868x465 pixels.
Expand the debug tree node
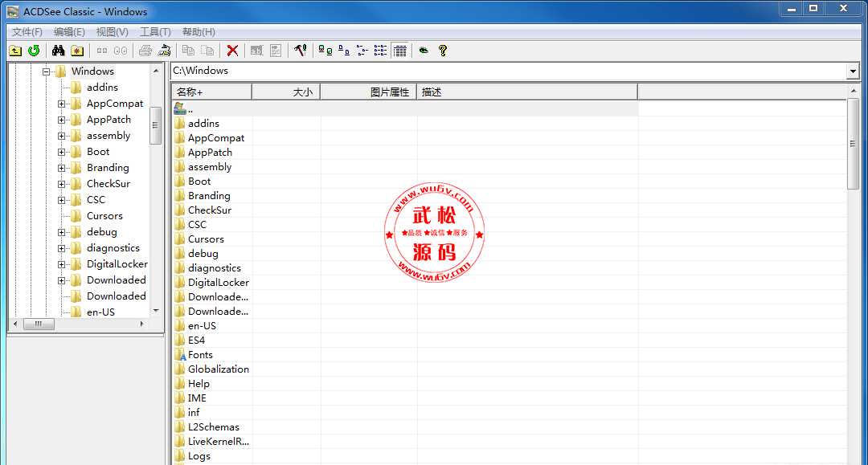61,232
